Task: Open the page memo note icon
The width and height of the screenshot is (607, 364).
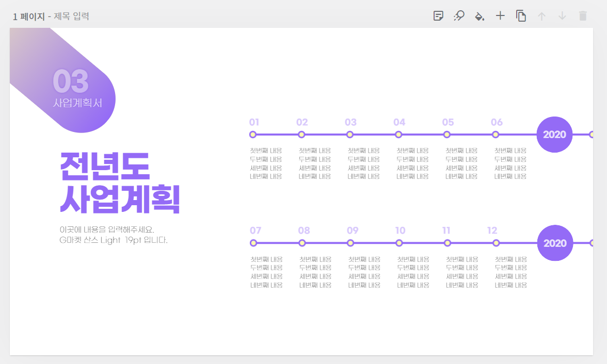Action: click(438, 16)
